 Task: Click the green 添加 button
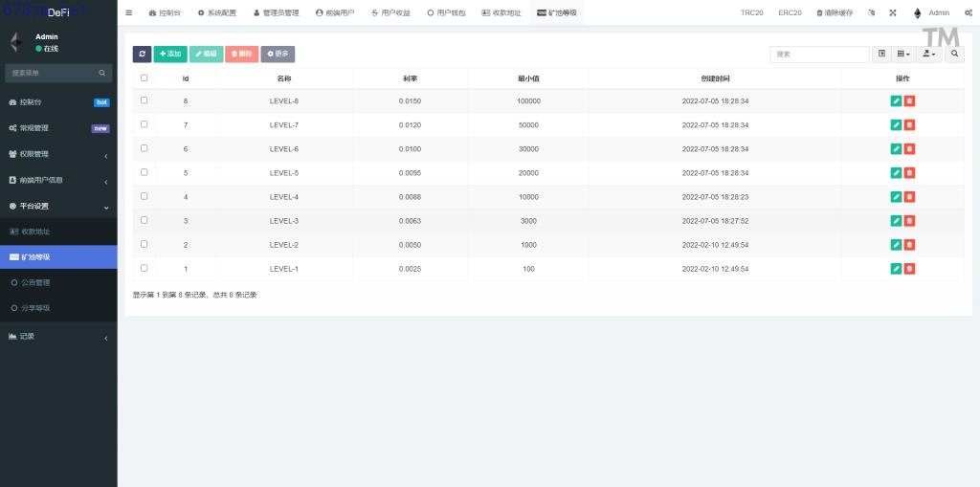[170, 55]
